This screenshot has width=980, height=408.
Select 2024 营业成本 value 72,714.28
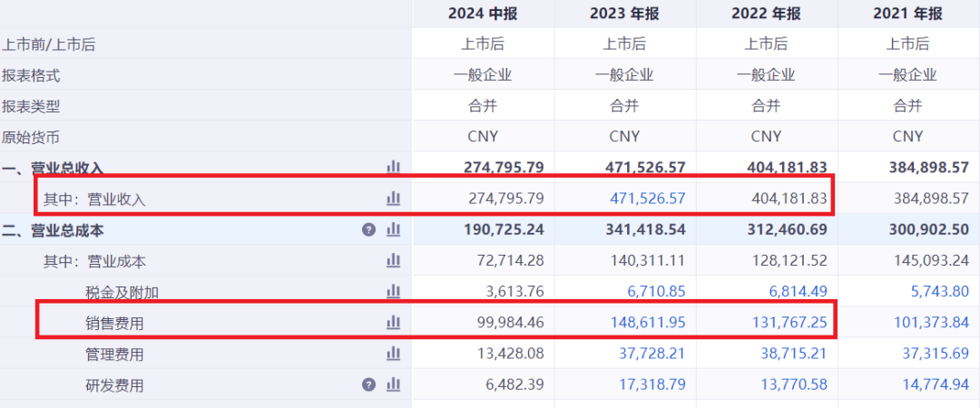(x=510, y=260)
